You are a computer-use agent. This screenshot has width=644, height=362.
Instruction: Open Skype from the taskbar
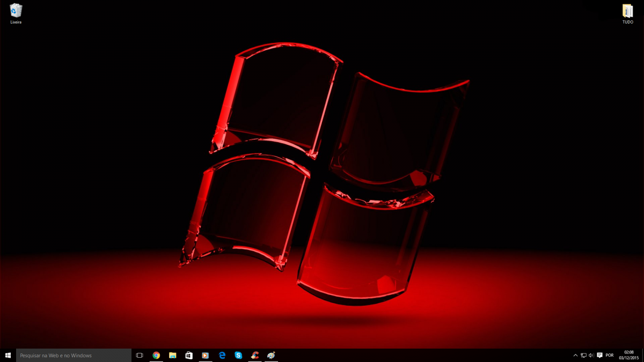pyautogui.click(x=238, y=355)
